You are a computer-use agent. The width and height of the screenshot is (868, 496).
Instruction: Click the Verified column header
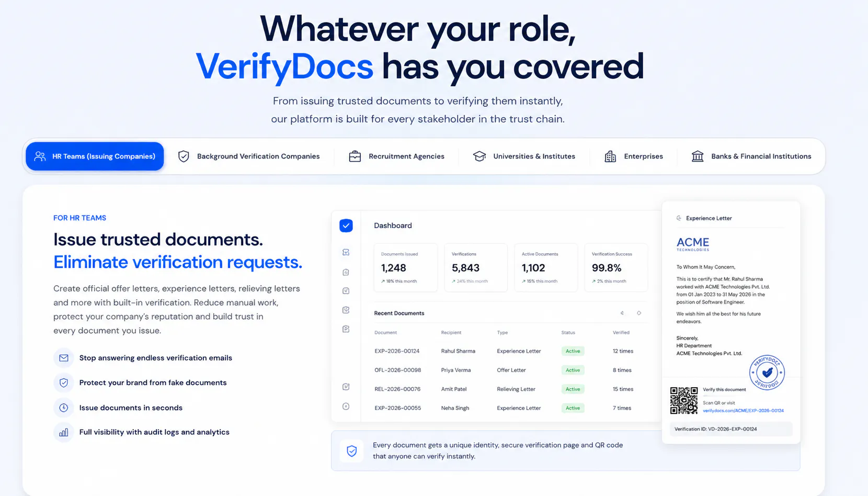[621, 332]
